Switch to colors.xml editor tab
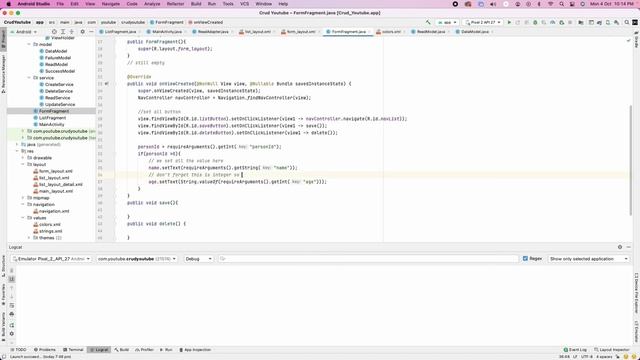 click(x=391, y=31)
